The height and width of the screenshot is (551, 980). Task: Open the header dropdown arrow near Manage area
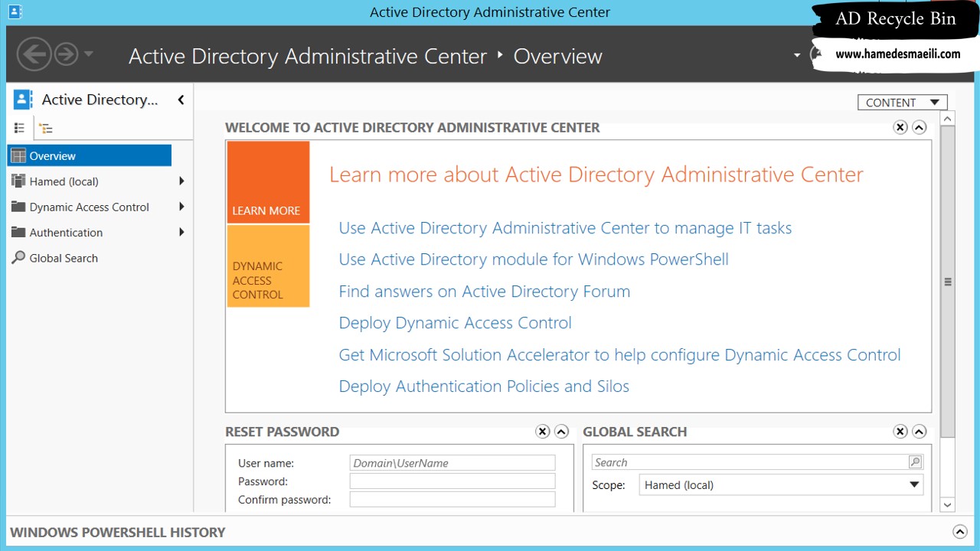tap(796, 55)
